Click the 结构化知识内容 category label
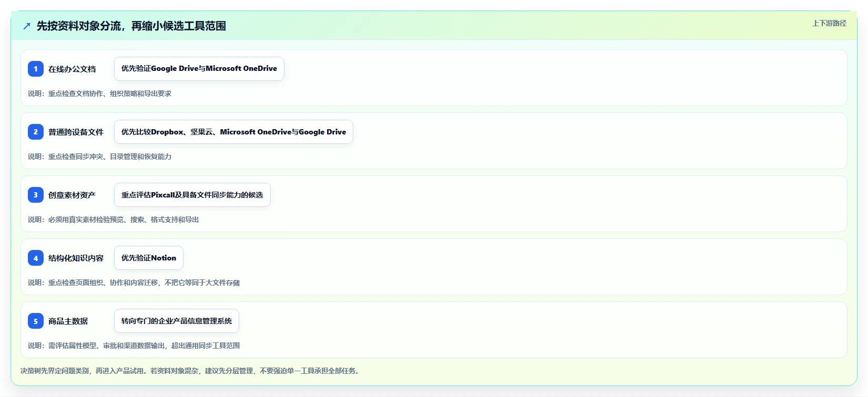 click(x=76, y=258)
